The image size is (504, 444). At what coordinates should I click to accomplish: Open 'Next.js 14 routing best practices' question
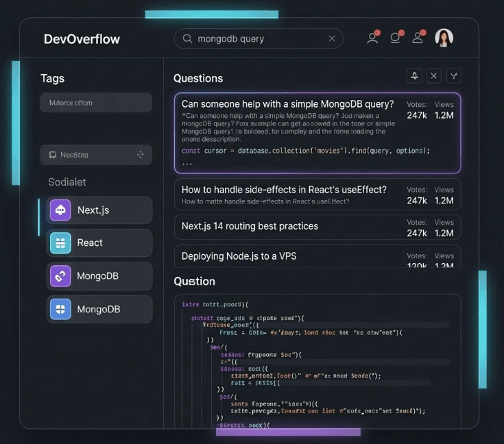pyautogui.click(x=250, y=226)
